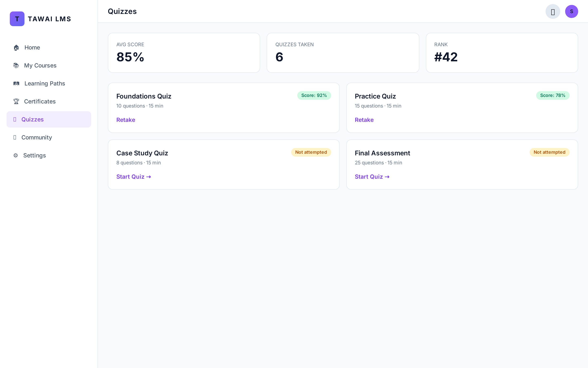The width and height of the screenshot is (588, 368).
Task: Click the TAWAI LMS logo icon
Action: tap(17, 19)
